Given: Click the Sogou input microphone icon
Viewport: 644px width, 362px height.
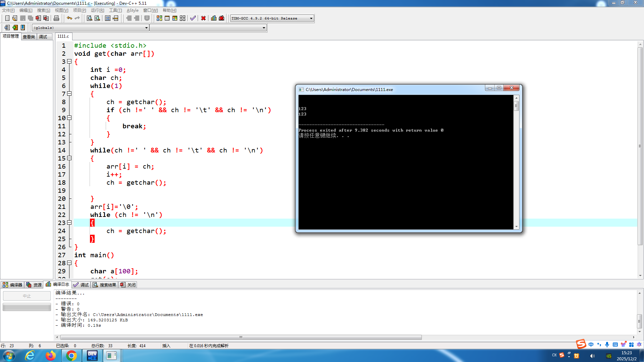Looking at the screenshot, I should click(x=607, y=345).
